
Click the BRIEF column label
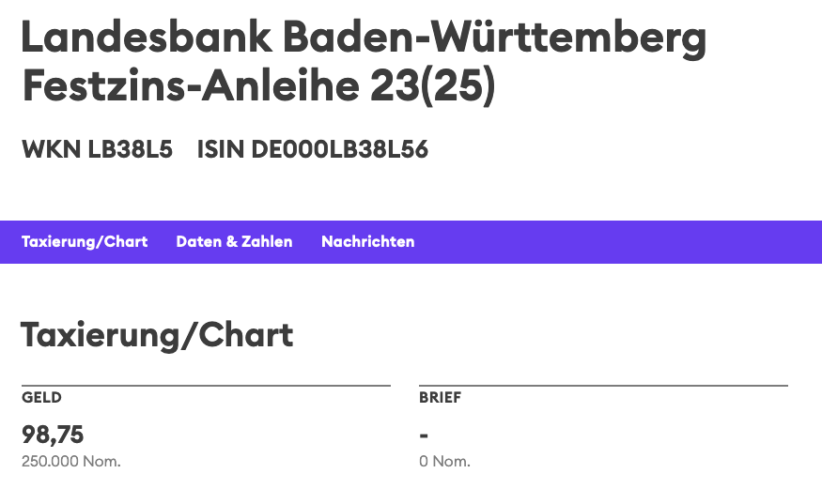tap(440, 398)
